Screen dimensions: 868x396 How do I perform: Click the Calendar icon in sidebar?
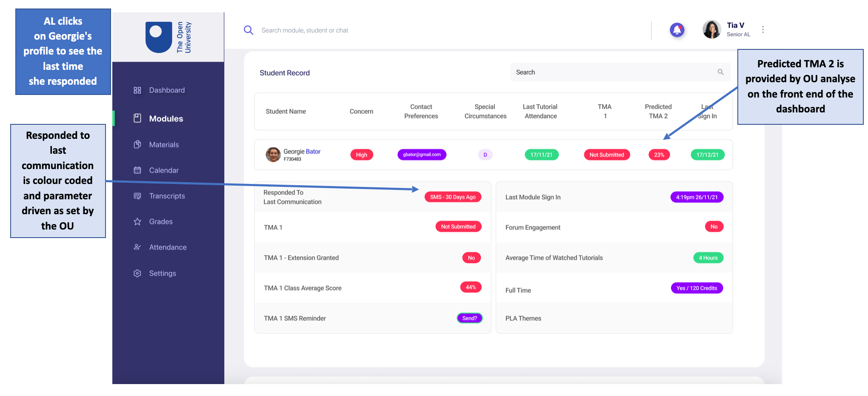pos(137,170)
